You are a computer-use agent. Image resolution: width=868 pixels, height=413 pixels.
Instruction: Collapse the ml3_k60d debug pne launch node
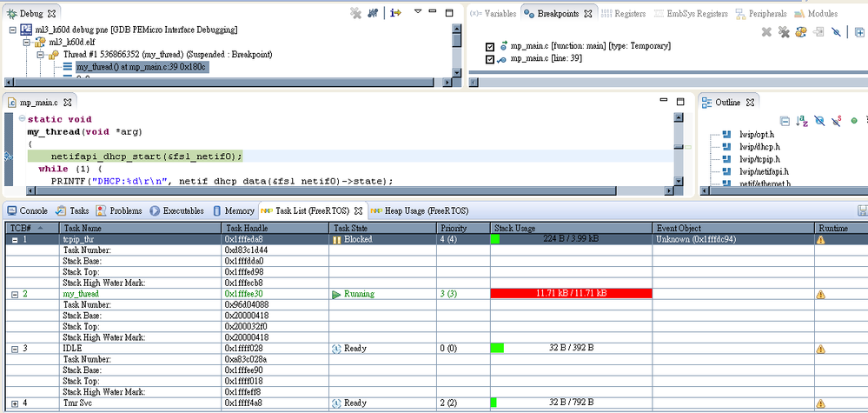[x=13, y=30]
